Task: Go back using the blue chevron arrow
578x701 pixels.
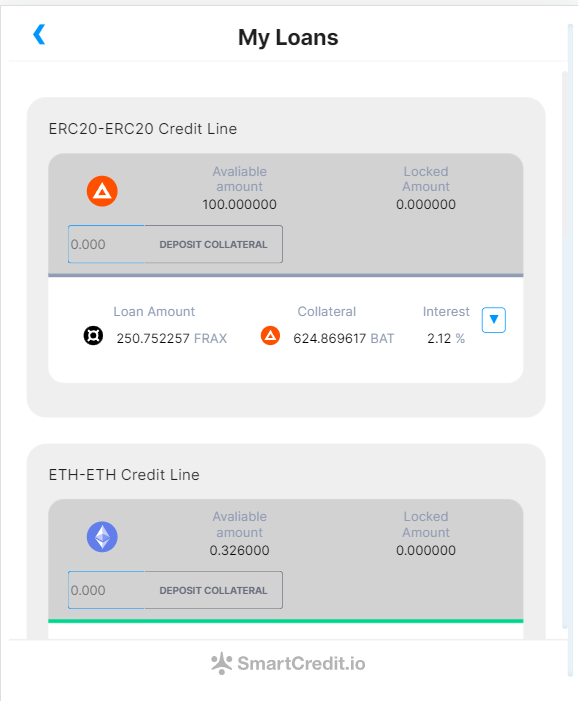Action: [x=39, y=34]
